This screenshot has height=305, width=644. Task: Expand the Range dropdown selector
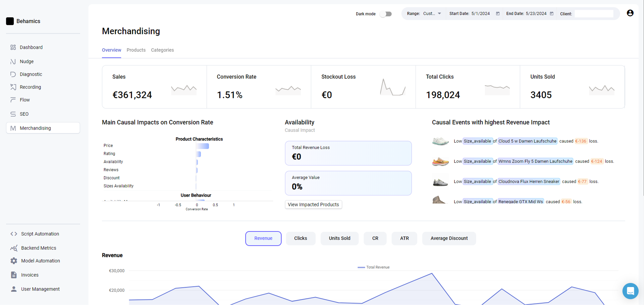432,13
